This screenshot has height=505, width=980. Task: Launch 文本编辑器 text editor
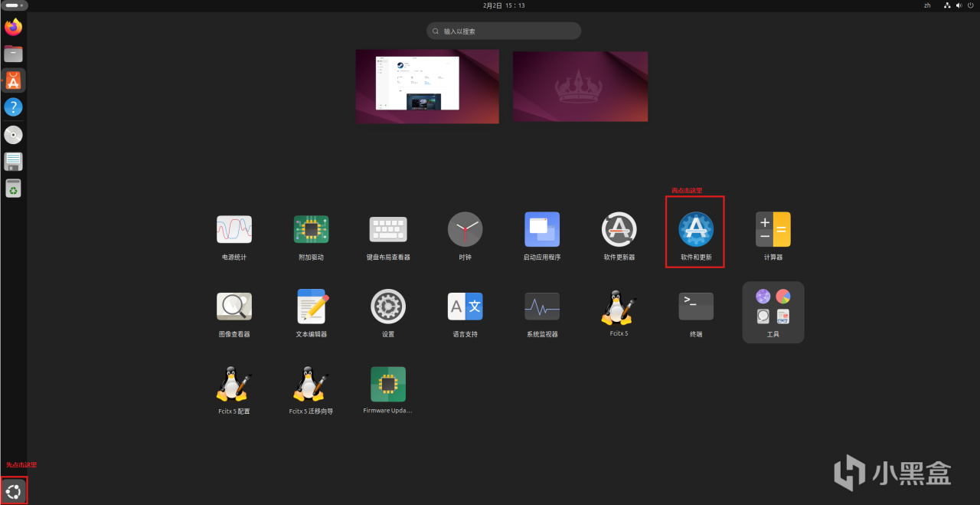(312, 314)
